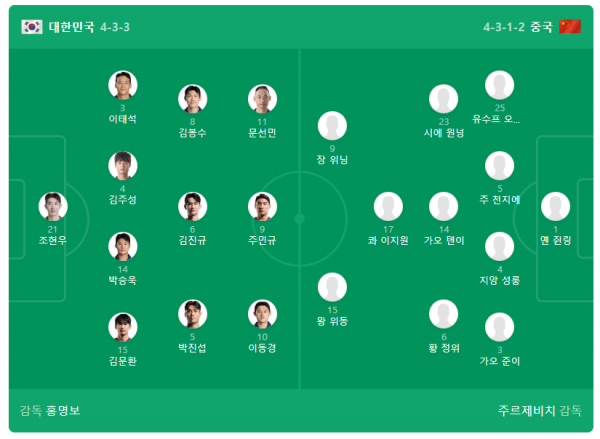Screen dimensions: 600x439
Task: Select 문선민 number 11 player photo
Action: pos(262,99)
